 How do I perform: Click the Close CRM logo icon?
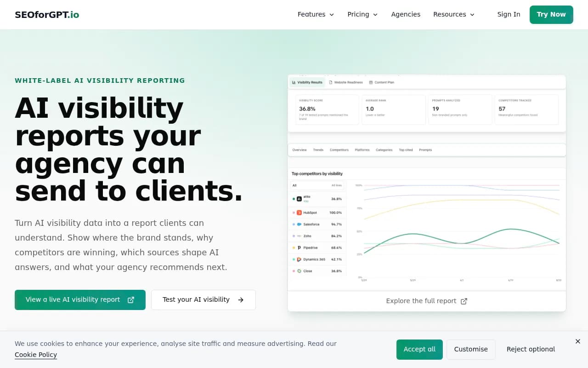pos(299,271)
